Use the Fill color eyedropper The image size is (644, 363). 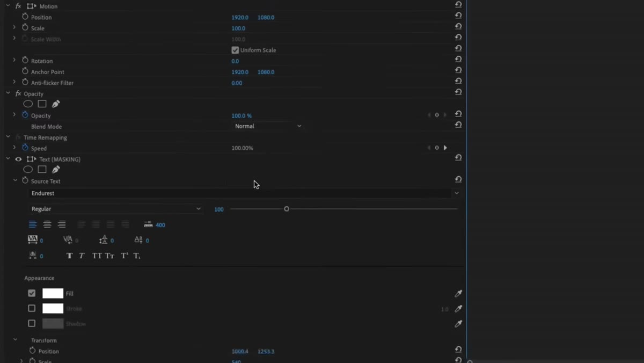point(458,293)
